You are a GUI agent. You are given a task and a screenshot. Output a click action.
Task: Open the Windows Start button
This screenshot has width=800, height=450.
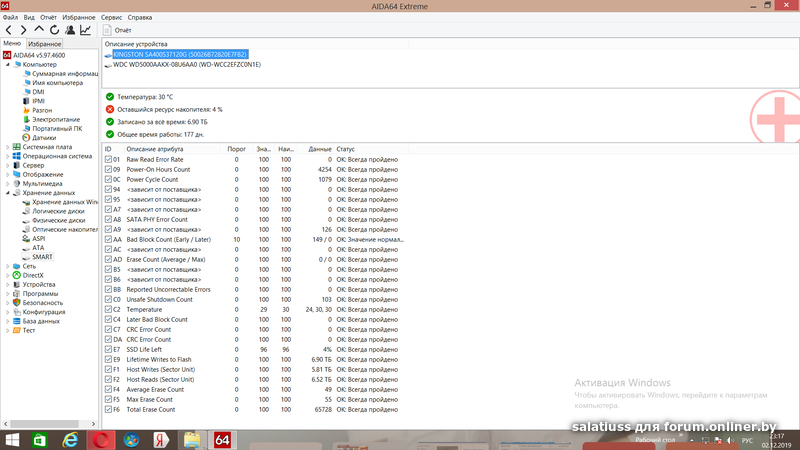12,440
